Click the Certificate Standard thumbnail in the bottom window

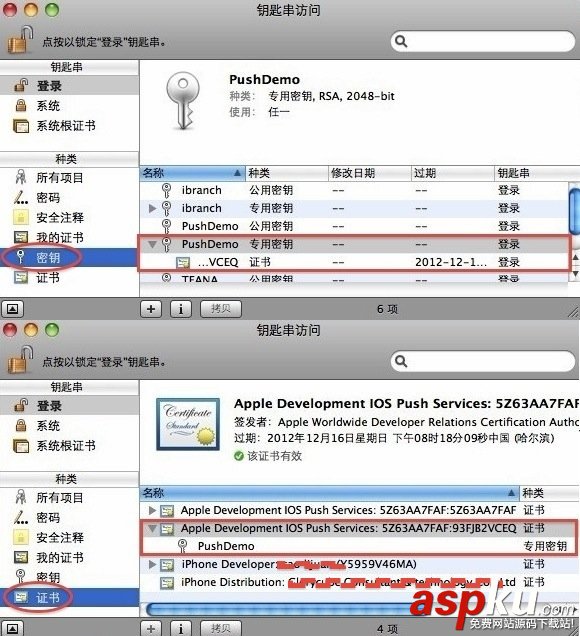coord(188,424)
